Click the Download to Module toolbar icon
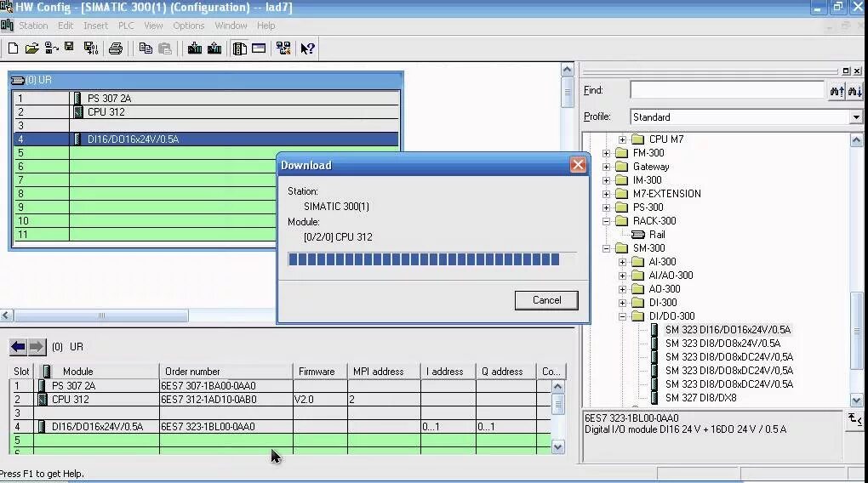Image resolution: width=868 pixels, height=483 pixels. click(x=195, y=48)
